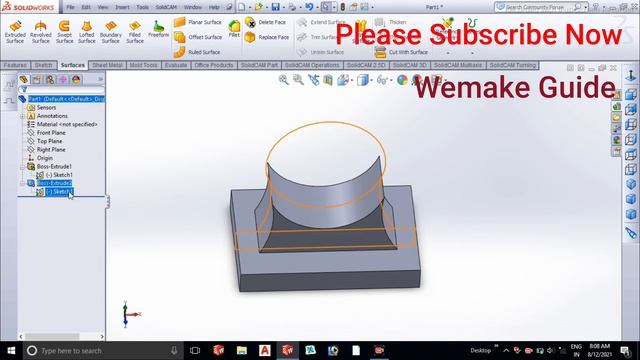The width and height of the screenshot is (640, 360).
Task: Open the Search Community Forum dropdown arrow
Action: [585, 7]
